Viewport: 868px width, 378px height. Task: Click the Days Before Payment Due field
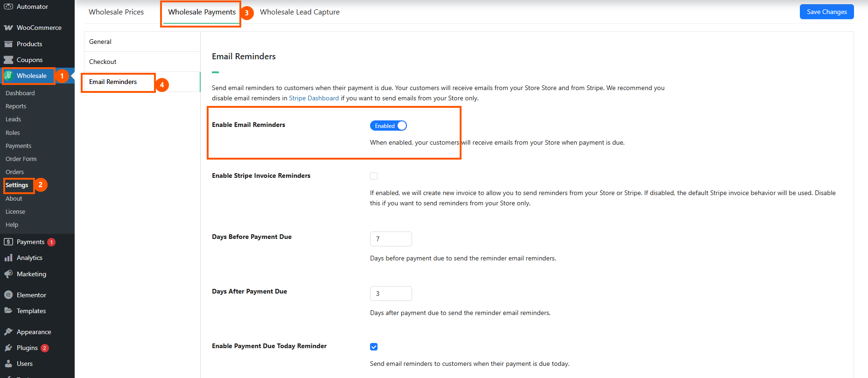click(391, 239)
